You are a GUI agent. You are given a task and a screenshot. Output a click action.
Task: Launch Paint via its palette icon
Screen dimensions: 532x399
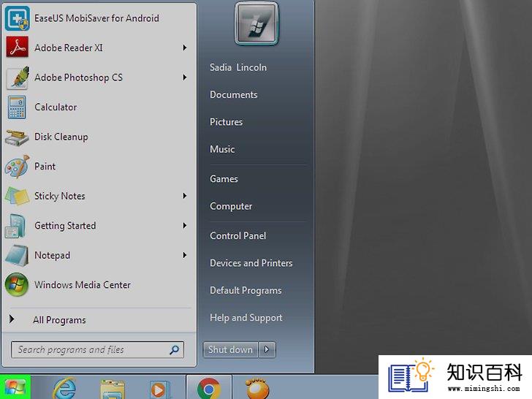click(x=17, y=167)
